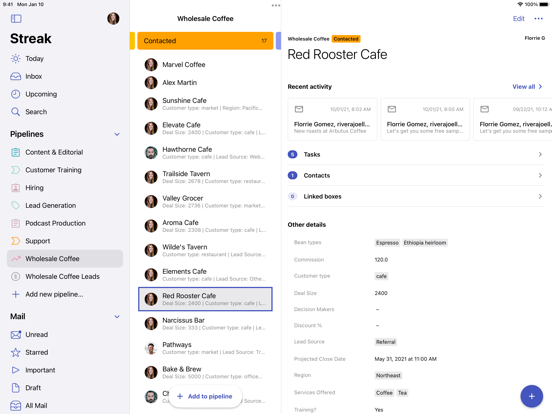Select Bake & Brew box
Viewport: 552px width, 414px height.
[205, 372]
